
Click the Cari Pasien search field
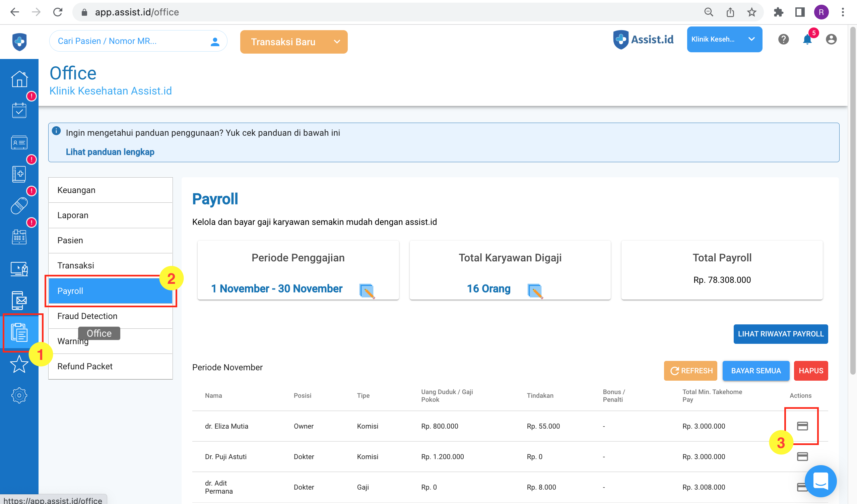pos(129,41)
